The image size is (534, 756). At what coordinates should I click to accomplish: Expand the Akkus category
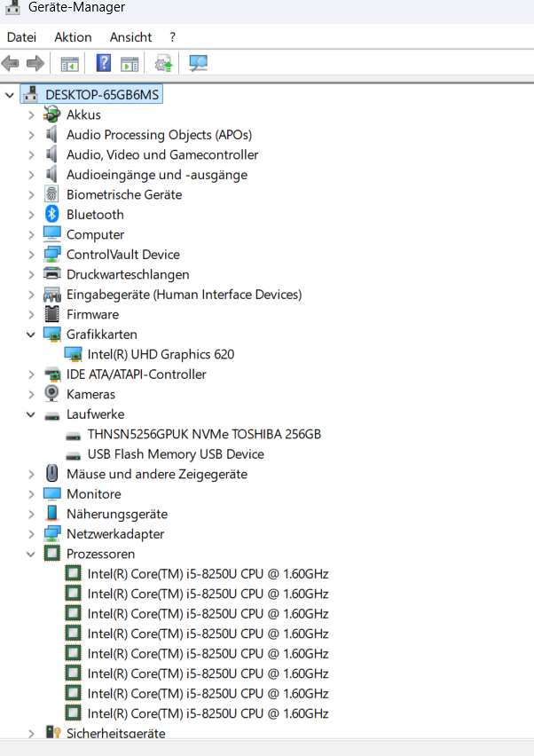[x=31, y=114]
